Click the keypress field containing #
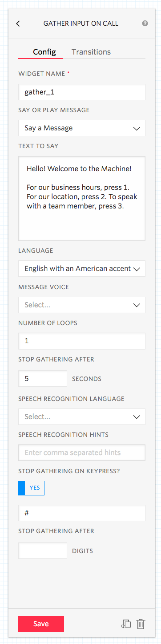This screenshot has width=161, height=644. pos(82,513)
